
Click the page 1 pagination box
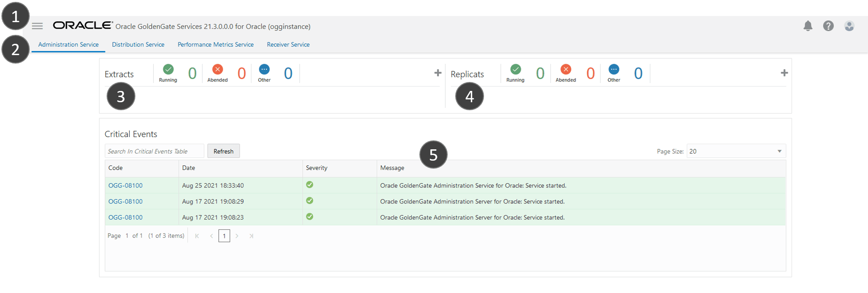224,236
